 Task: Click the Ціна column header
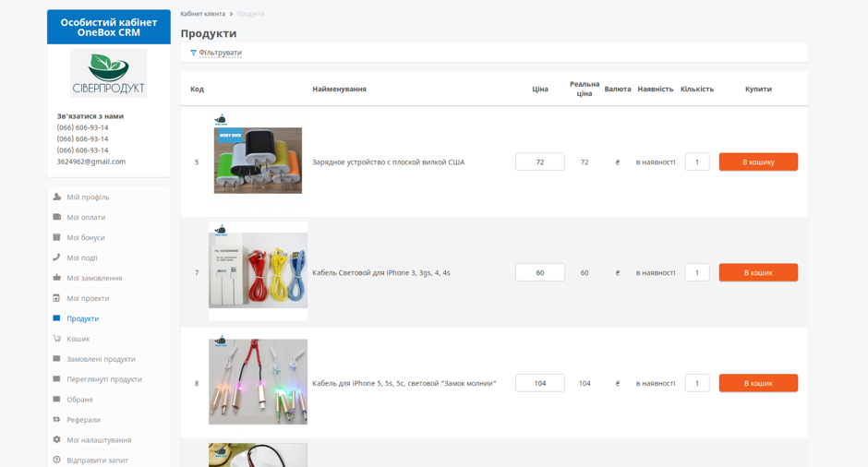pos(540,90)
